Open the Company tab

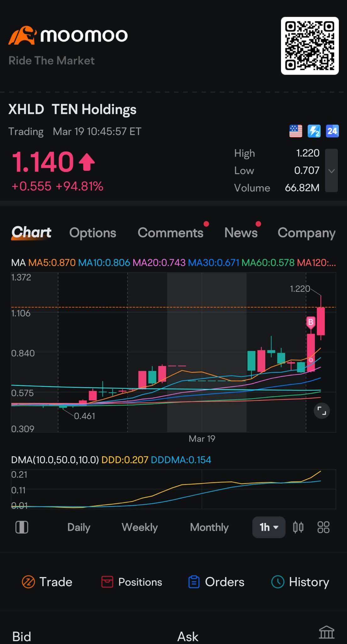tap(306, 233)
